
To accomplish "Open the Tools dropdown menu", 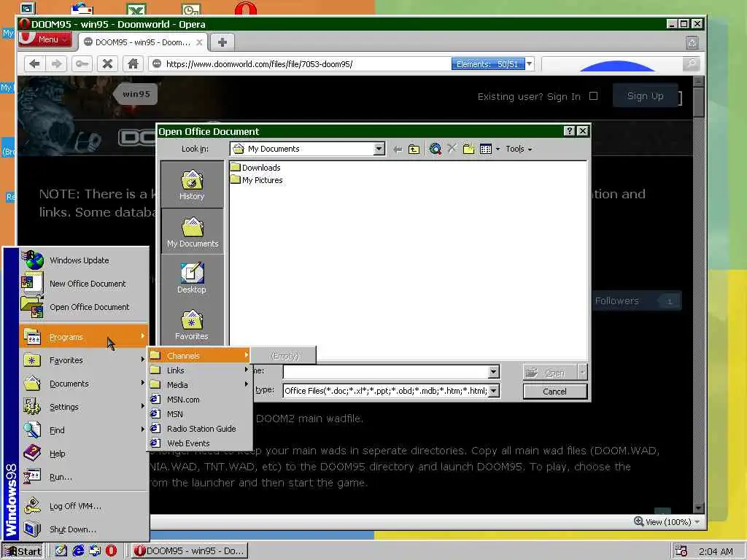I will pyautogui.click(x=519, y=149).
